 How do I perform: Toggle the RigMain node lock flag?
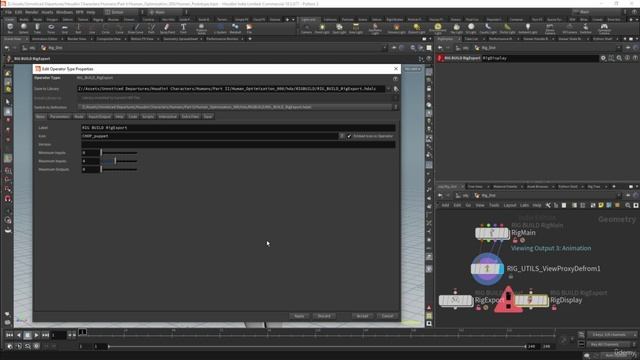(x=515, y=240)
